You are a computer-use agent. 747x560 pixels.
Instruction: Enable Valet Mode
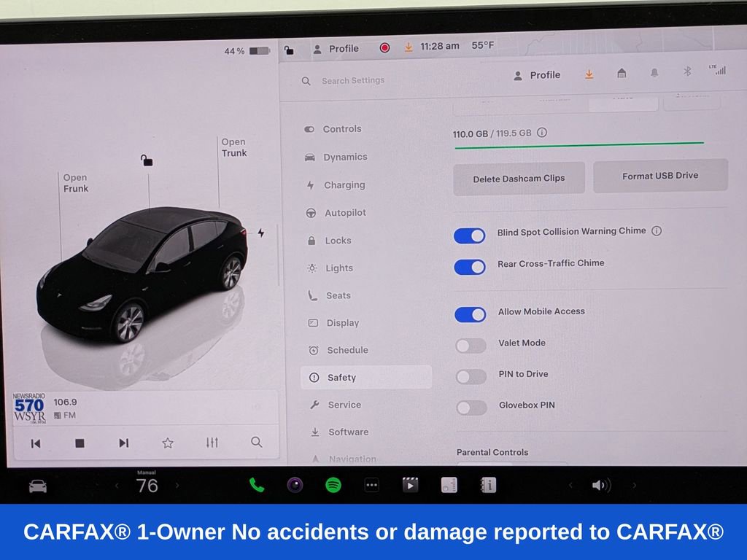click(471, 346)
